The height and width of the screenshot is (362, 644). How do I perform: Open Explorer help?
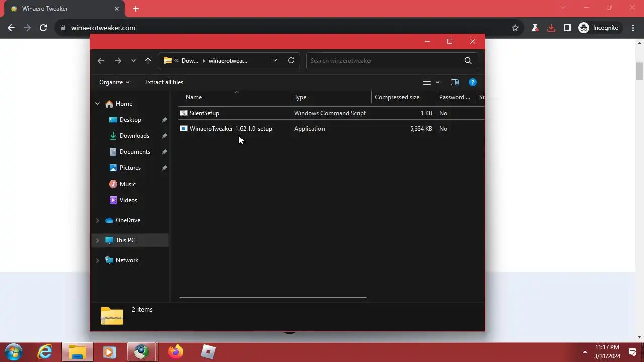coord(472,82)
